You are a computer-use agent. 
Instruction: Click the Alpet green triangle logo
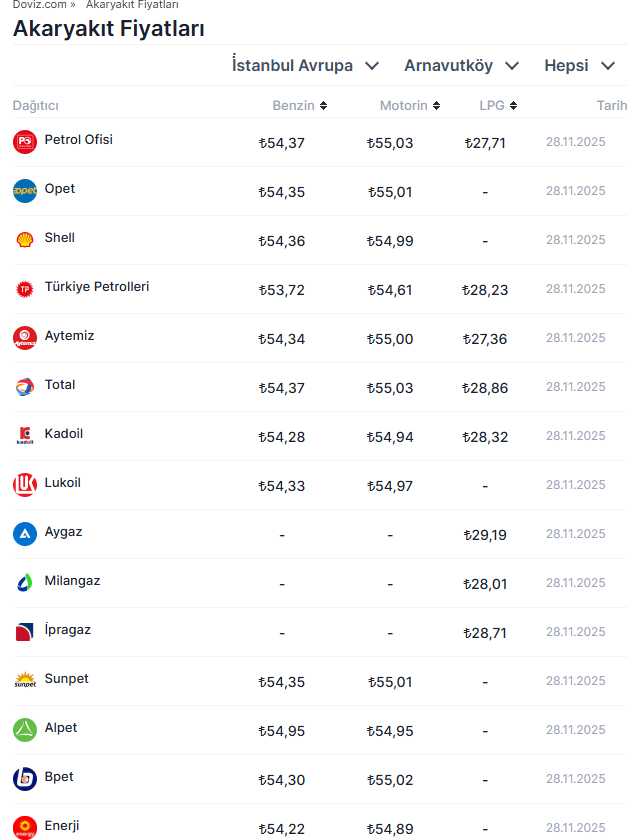click(25, 730)
